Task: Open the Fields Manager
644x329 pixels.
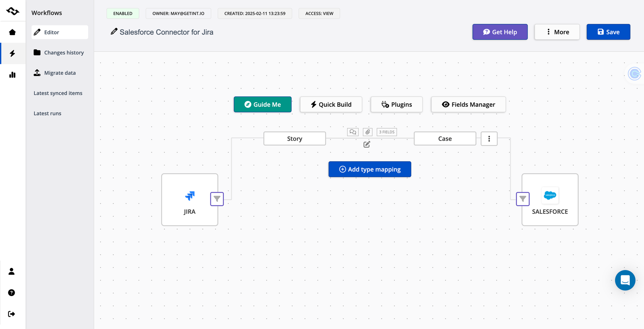Action: pyautogui.click(x=468, y=105)
